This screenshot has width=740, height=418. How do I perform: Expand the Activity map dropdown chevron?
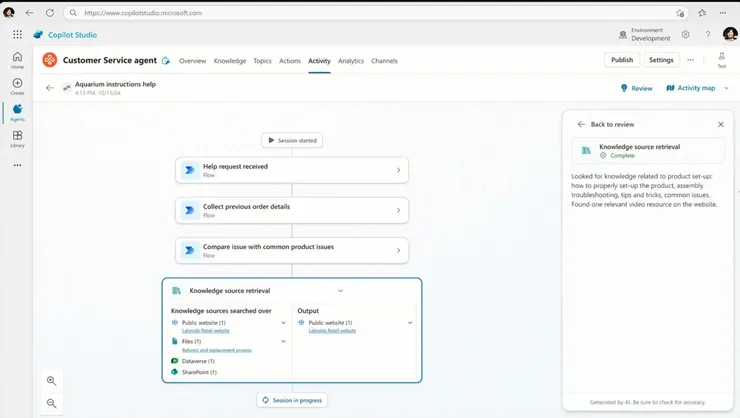[x=726, y=88]
